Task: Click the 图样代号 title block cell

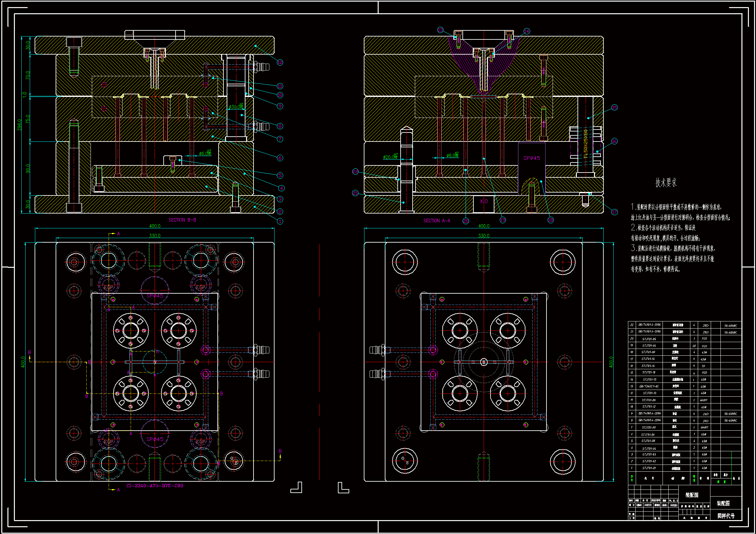Action: pos(726,516)
